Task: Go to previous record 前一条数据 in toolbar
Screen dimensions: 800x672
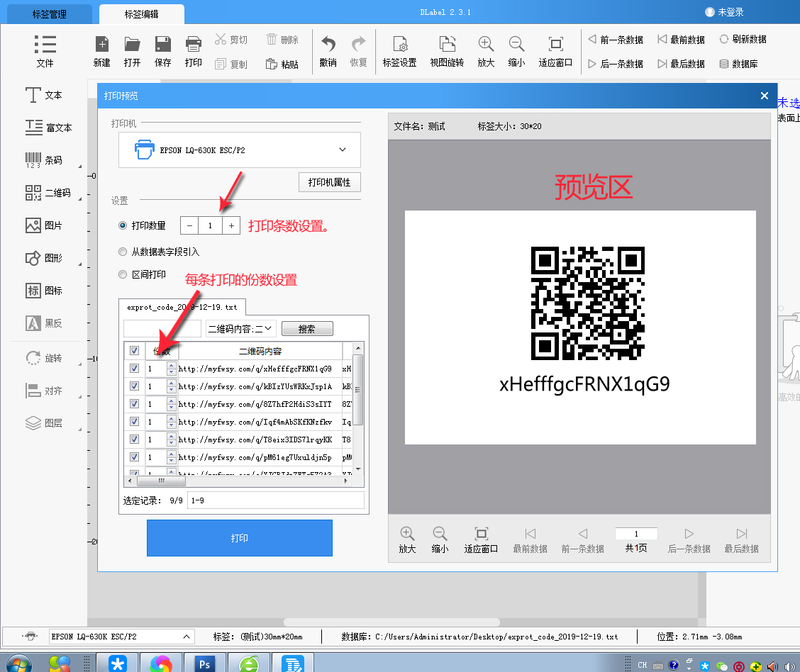Action: (x=616, y=39)
